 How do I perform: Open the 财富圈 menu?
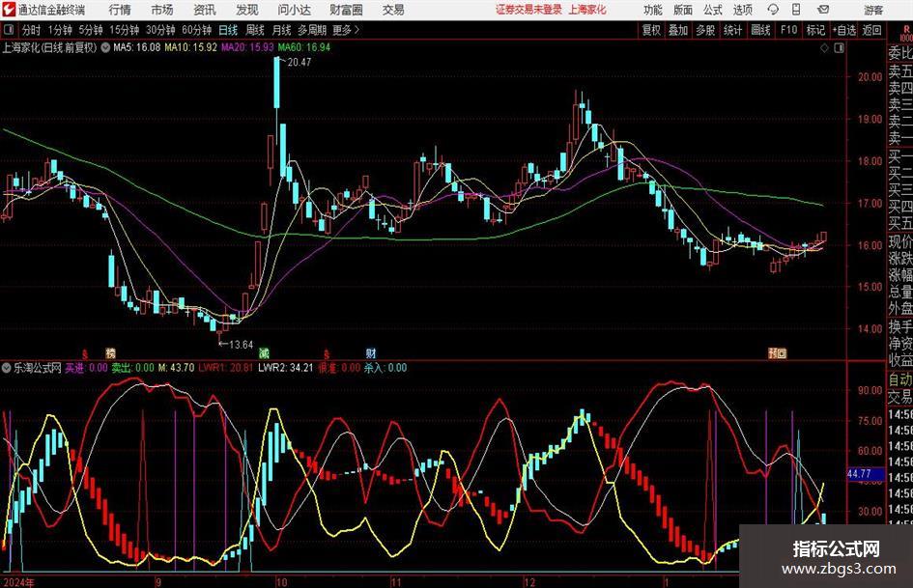point(346,10)
